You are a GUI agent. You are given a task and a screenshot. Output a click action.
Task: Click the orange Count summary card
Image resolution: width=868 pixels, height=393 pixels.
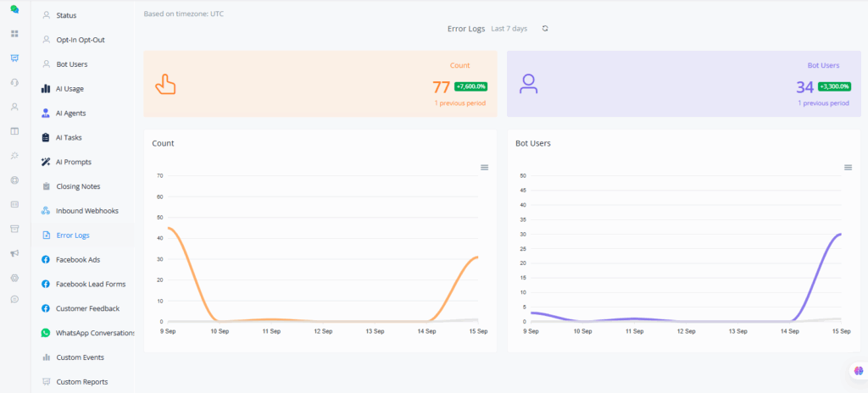[x=320, y=84]
